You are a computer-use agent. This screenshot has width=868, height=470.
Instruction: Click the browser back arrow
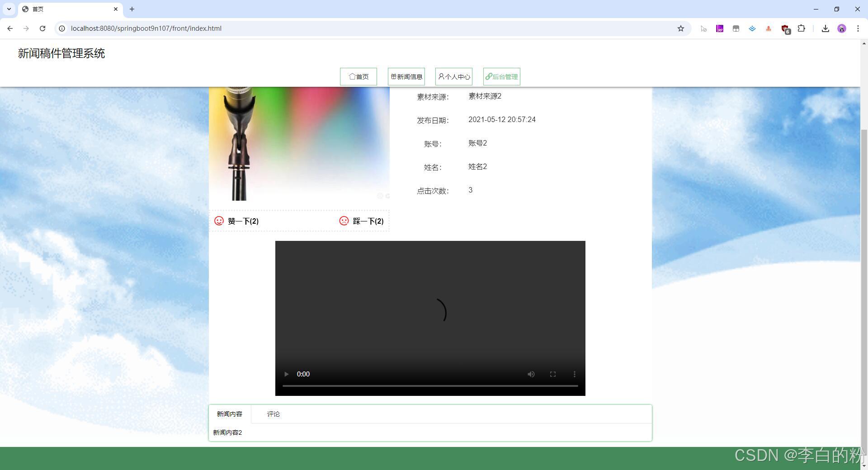pos(10,28)
